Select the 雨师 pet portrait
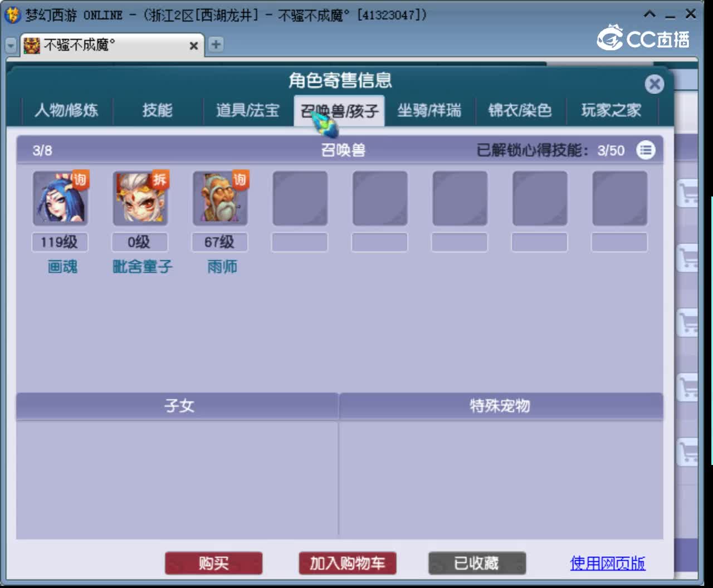The height and width of the screenshot is (588, 713). click(220, 198)
